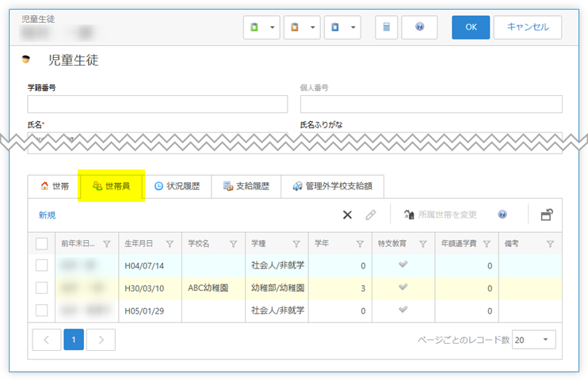The height and width of the screenshot is (381, 588).
Task: Select the 幼稚部/幼稚園 cell
Action: (x=277, y=288)
